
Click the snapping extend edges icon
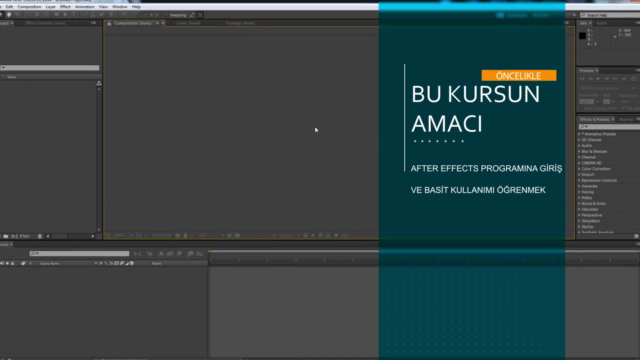[x=192, y=15]
